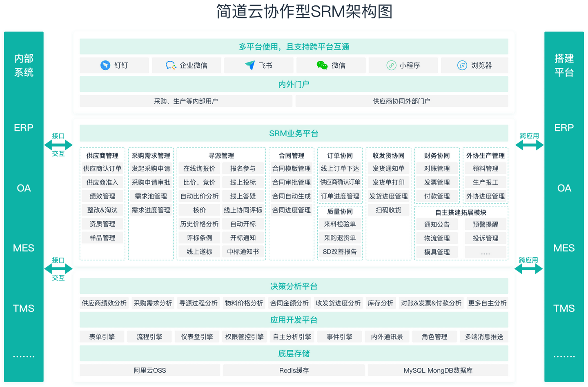Click 采购申请审批 item
The image size is (588, 387).
click(x=151, y=182)
